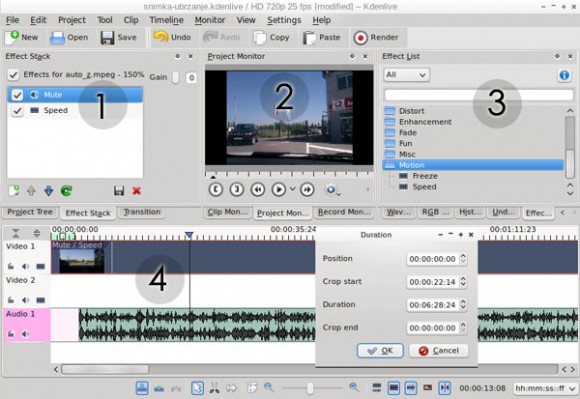Collapse the Motion effects folder
Screen dimensions: 580x399
click(x=390, y=165)
